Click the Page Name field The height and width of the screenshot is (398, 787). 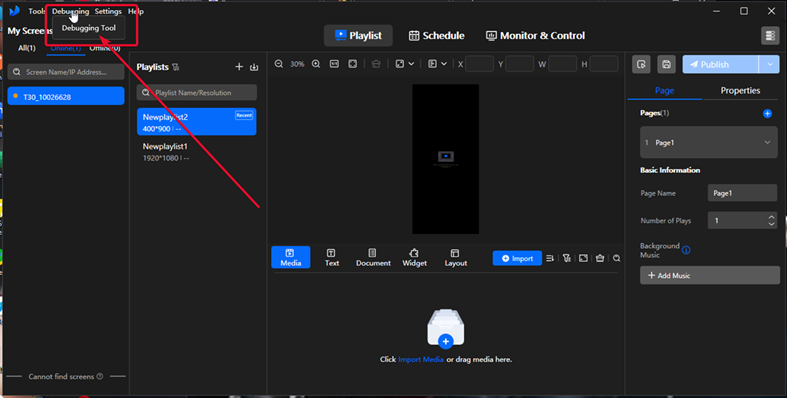point(742,193)
